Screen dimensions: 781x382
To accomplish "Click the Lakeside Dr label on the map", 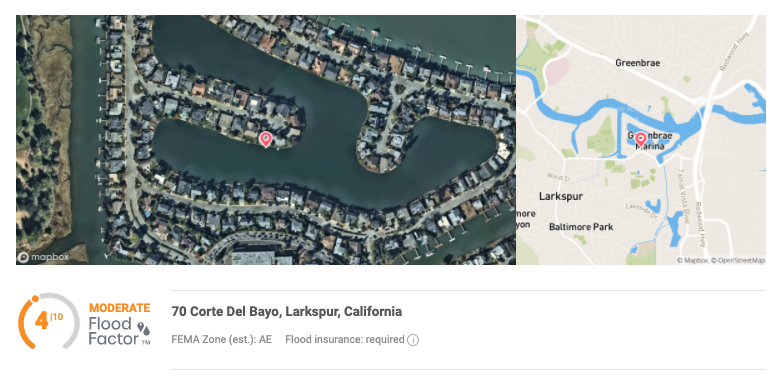I will 642,210.
